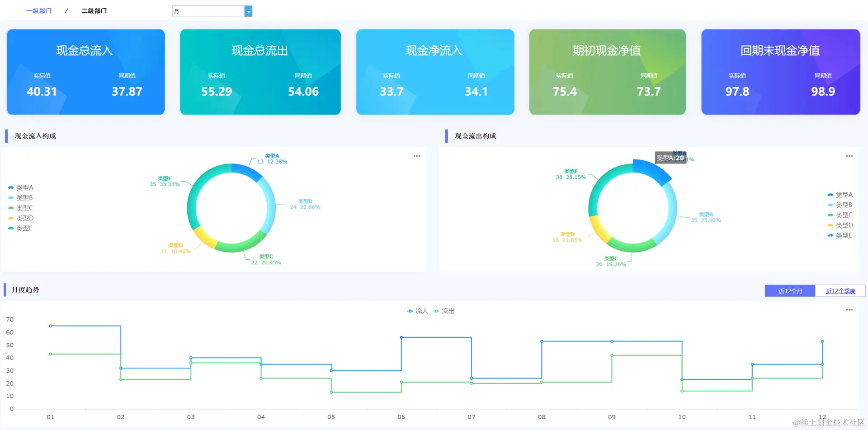The width and height of the screenshot is (868, 430).
Task: Click the 二级部门 breadcrumb label
Action: pos(94,10)
